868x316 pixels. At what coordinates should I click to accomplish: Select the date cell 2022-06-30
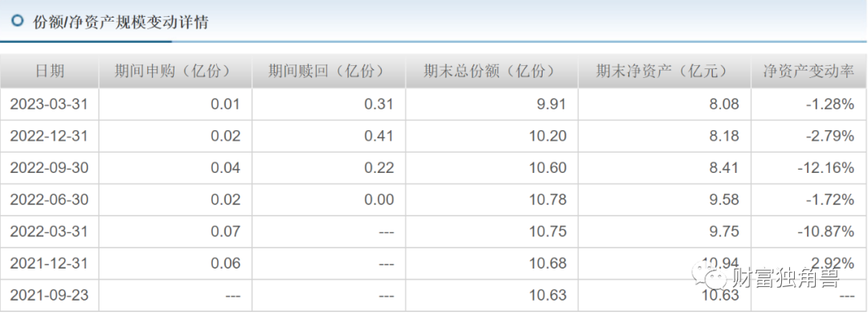pyautogui.click(x=49, y=199)
